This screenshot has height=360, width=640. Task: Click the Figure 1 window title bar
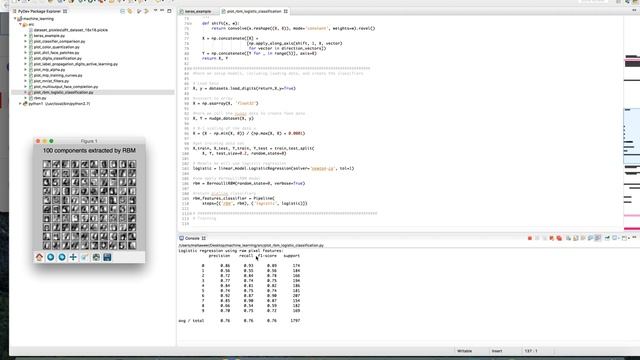(89, 141)
